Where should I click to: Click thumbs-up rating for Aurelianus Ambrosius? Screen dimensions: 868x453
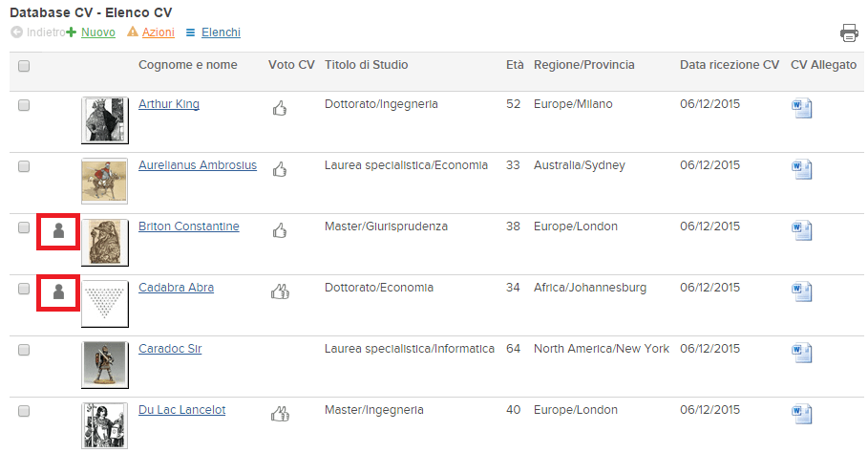[x=280, y=169]
